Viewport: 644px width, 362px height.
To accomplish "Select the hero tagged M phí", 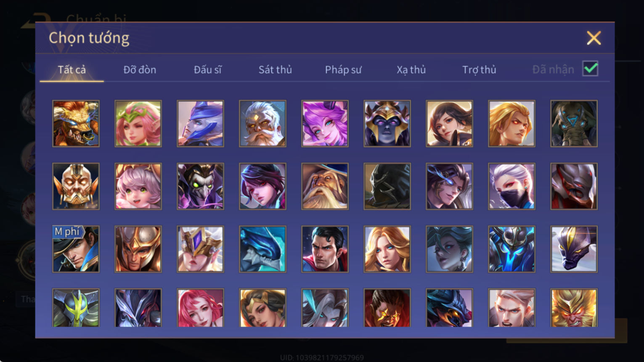I will (76, 249).
